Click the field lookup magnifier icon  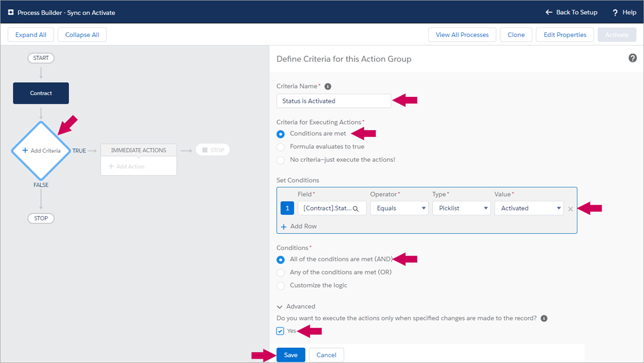[x=356, y=209]
